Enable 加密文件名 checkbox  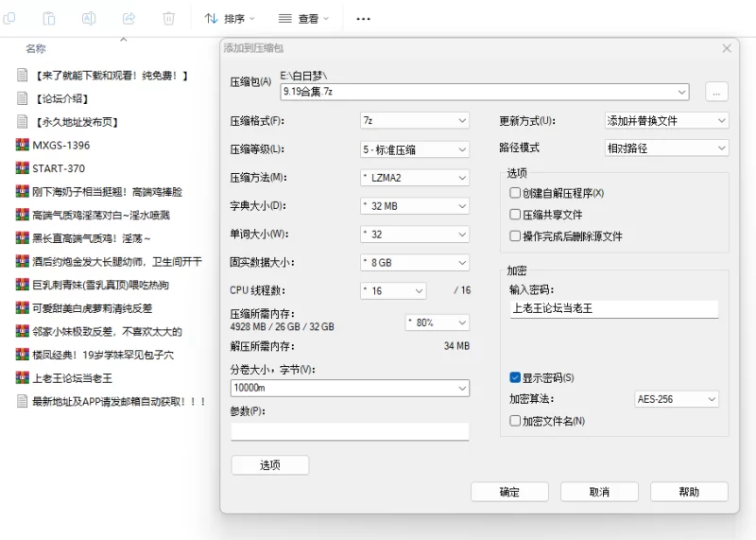coord(515,421)
